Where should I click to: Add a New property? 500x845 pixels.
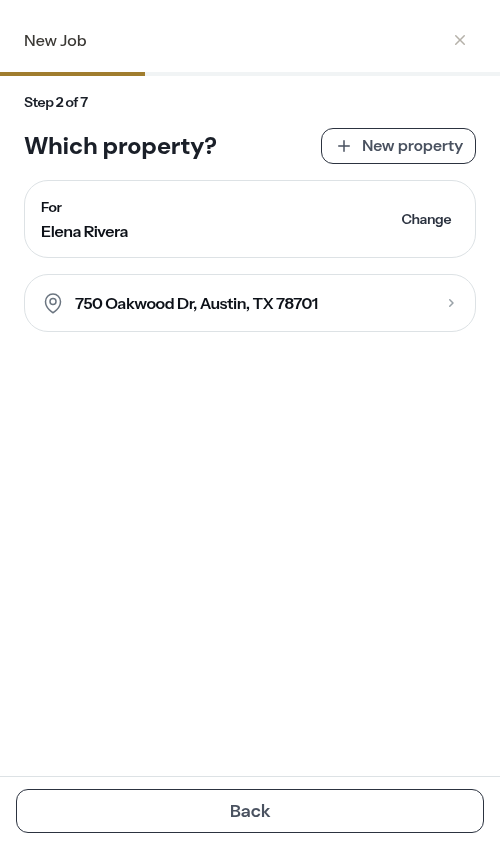click(x=398, y=146)
